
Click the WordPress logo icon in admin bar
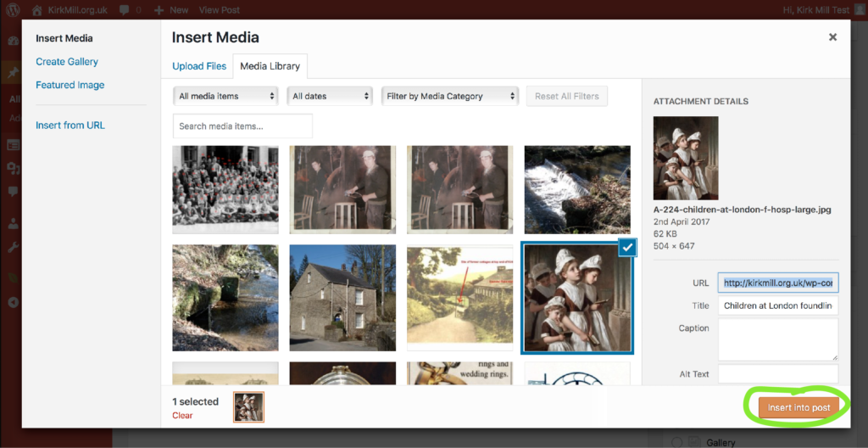click(13, 10)
